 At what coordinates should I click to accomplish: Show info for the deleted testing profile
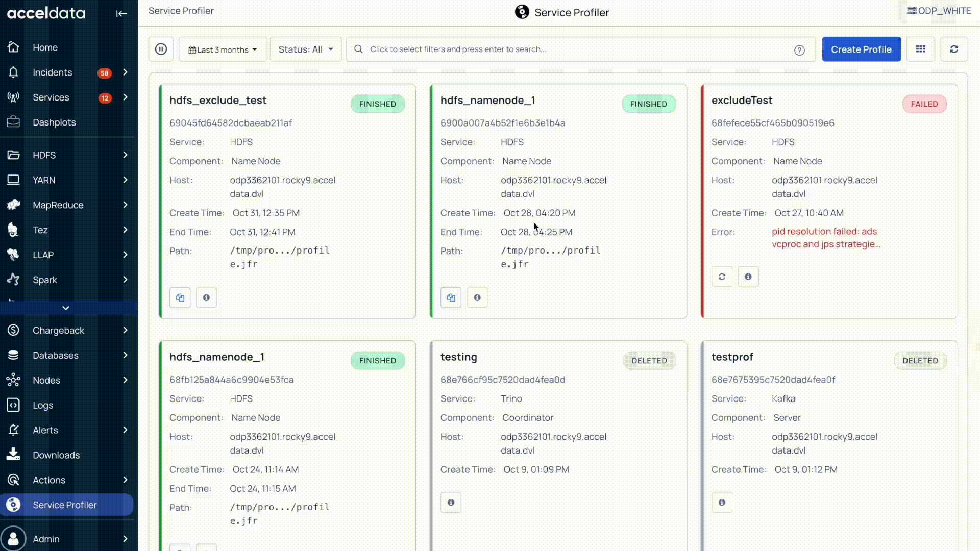click(451, 503)
